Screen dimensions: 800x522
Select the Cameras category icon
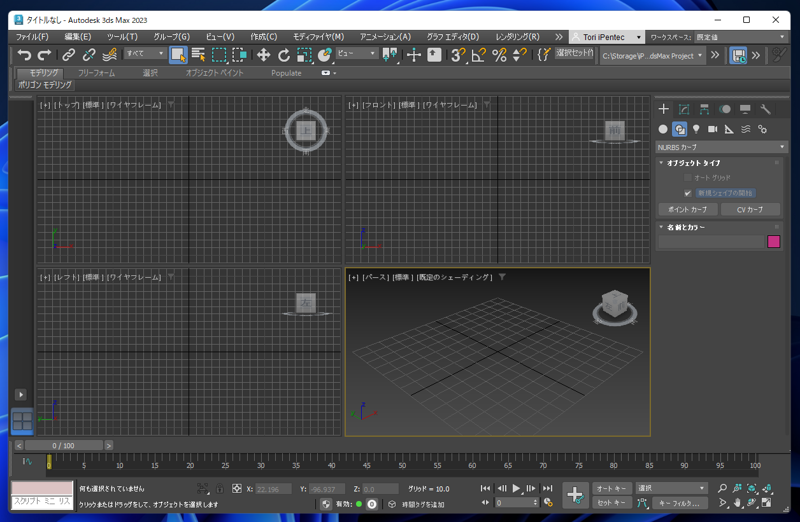(x=713, y=129)
